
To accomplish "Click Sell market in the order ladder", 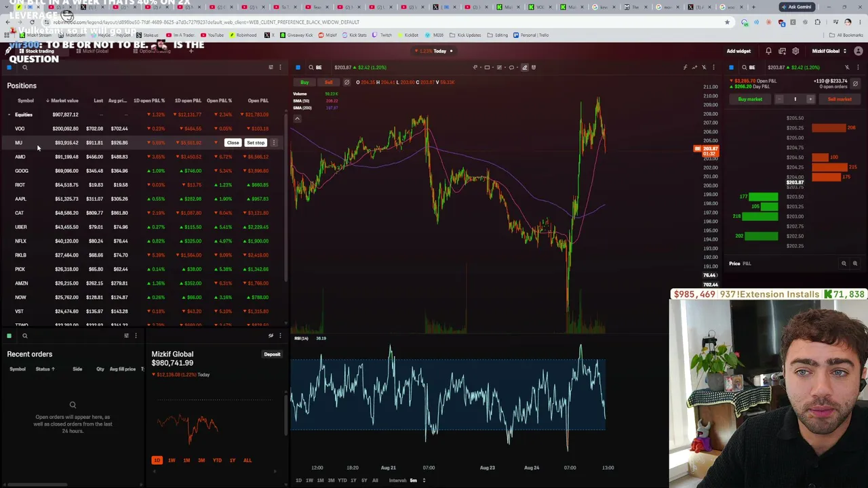I will [840, 99].
